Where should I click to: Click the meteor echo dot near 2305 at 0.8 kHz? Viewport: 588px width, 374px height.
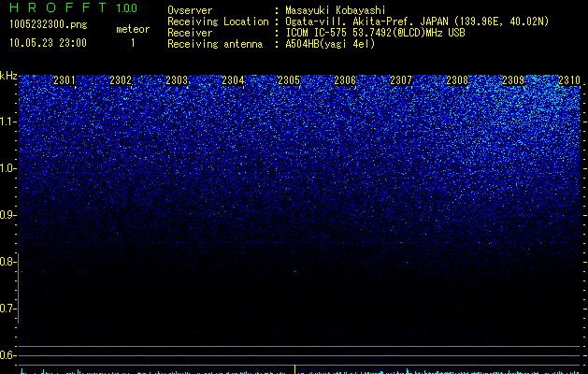point(294,270)
